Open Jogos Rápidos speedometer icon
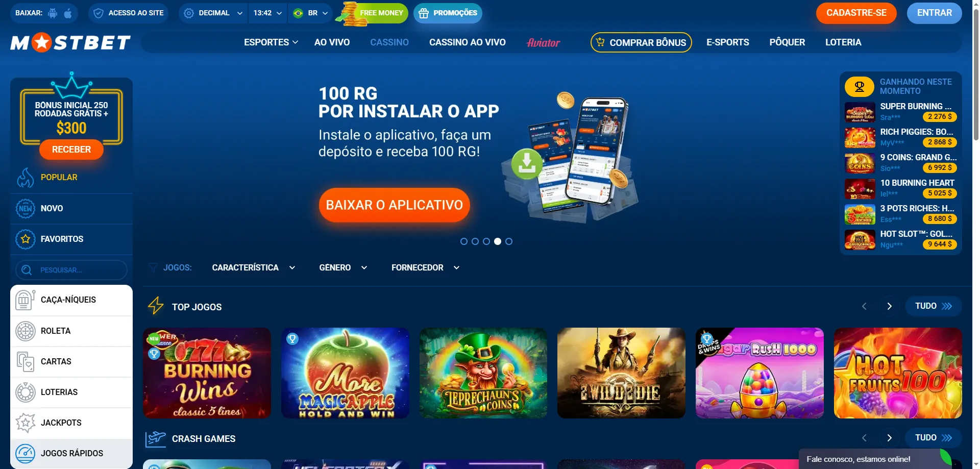The width and height of the screenshot is (980, 469). [x=26, y=453]
